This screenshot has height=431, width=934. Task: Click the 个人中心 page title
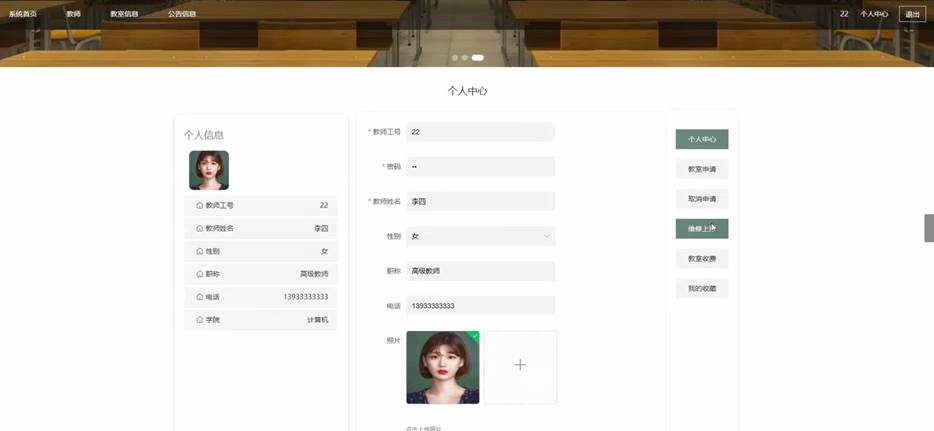pos(468,91)
